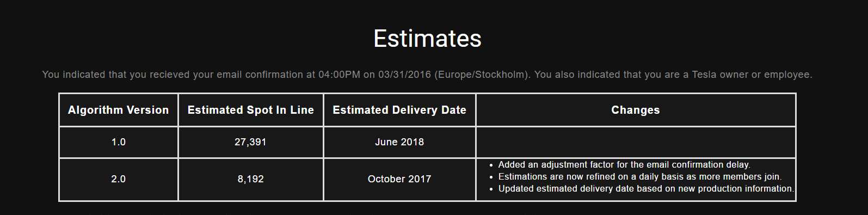Click the Europe/Stockholm timezone text
The image size is (868, 215).
tap(482, 75)
